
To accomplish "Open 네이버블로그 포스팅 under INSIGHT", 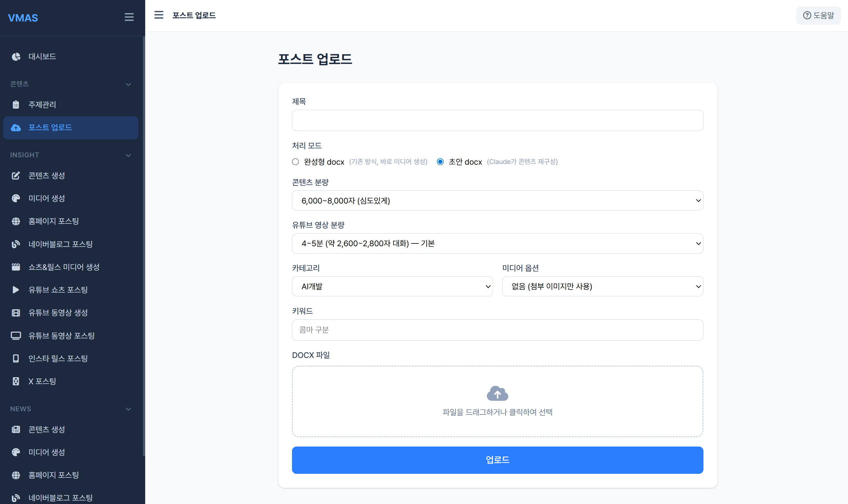I will point(60,244).
